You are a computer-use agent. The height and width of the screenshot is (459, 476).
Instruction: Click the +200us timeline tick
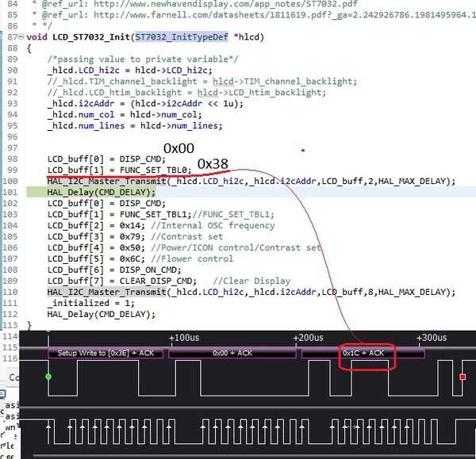pos(308,338)
